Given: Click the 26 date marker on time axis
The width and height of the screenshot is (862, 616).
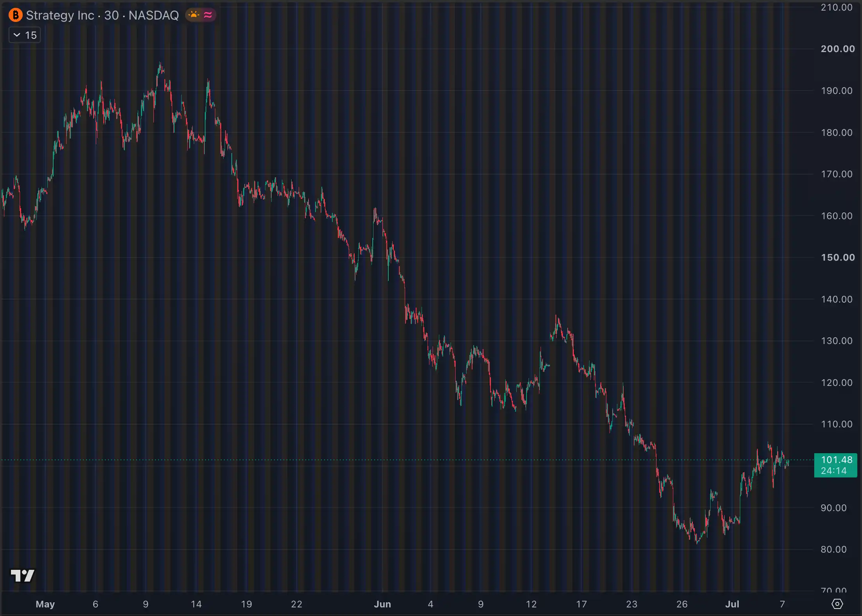Looking at the screenshot, I should point(682,604).
